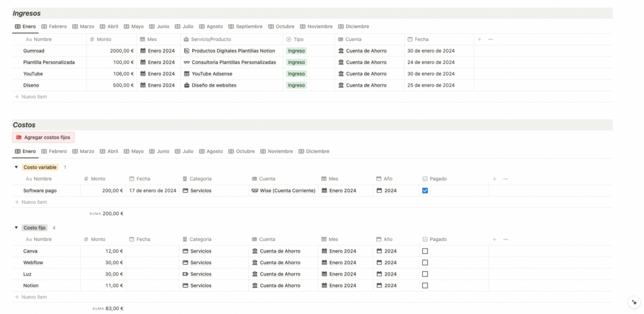Open Tipo dropdown for Gumroad row
This screenshot has width=644, height=314.
297,51
